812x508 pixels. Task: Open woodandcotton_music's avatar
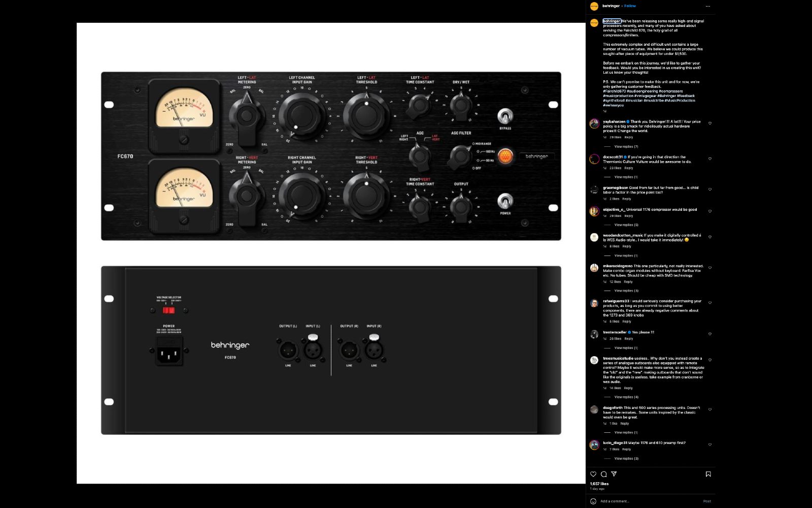[x=594, y=237]
